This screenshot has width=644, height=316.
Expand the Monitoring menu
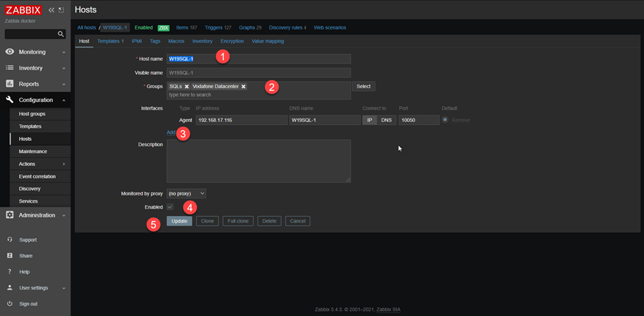pyautogui.click(x=64, y=52)
